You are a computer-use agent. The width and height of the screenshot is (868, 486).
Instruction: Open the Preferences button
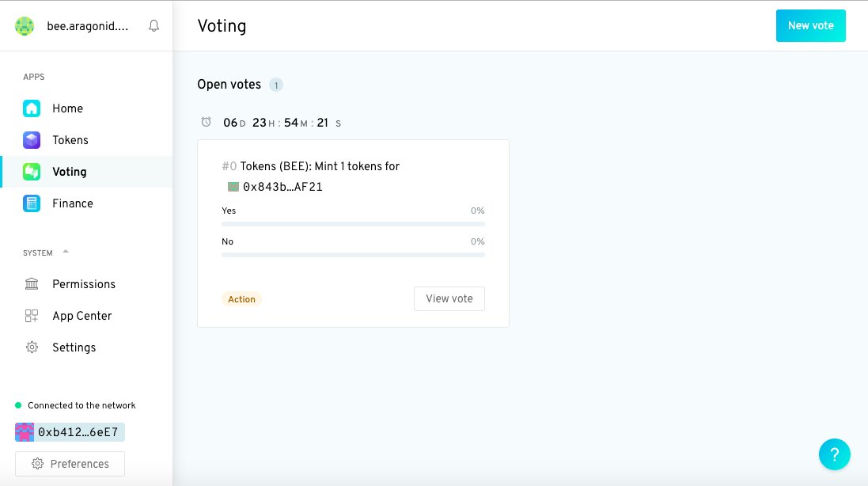tap(70, 464)
